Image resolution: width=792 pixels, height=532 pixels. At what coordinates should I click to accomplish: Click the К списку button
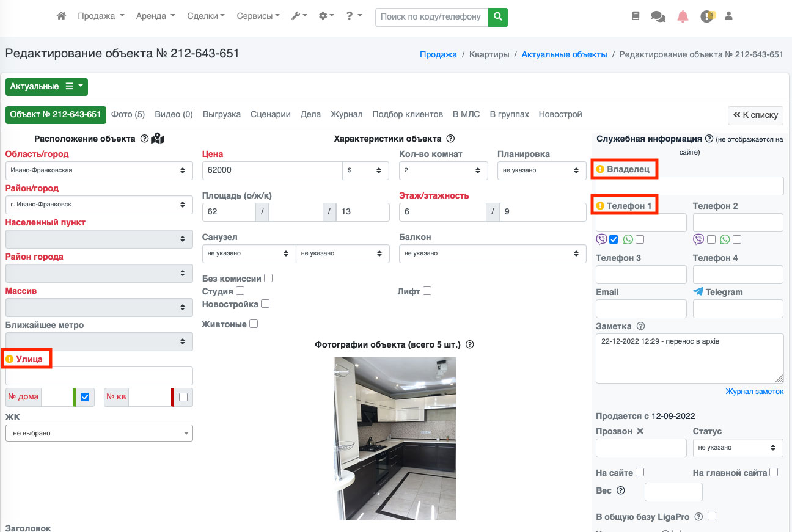point(755,115)
